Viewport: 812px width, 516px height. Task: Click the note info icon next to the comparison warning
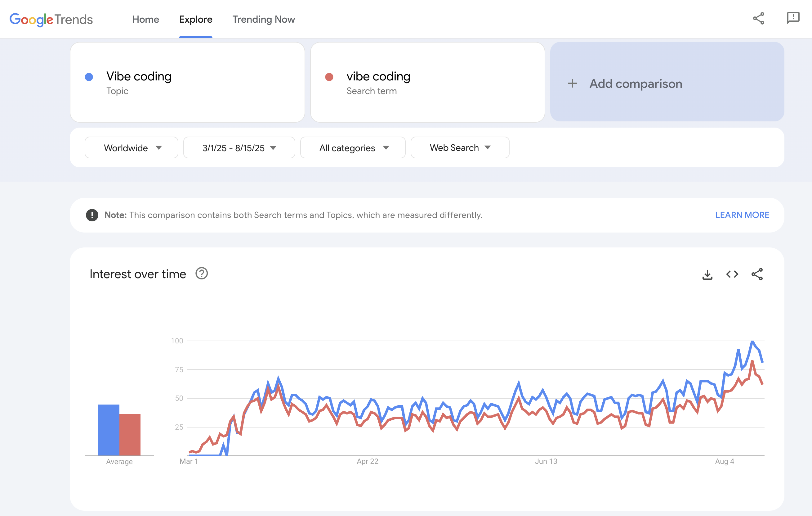pos(92,215)
